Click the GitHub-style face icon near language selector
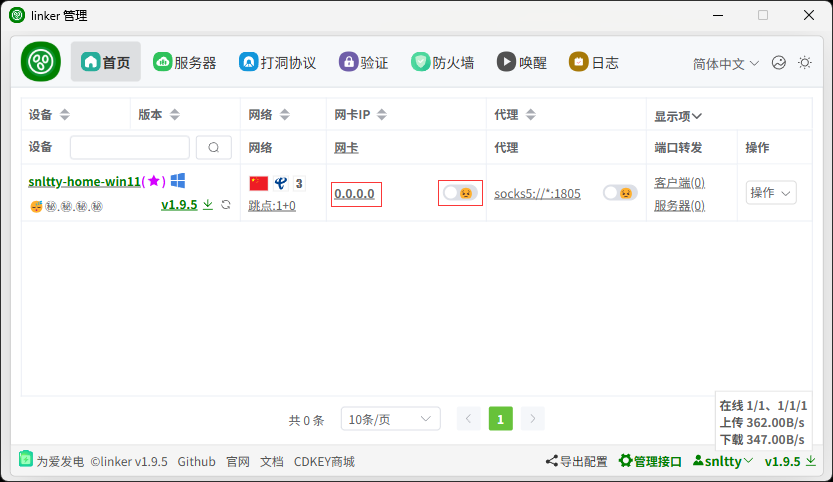Image resolution: width=833 pixels, height=482 pixels. 779,62
